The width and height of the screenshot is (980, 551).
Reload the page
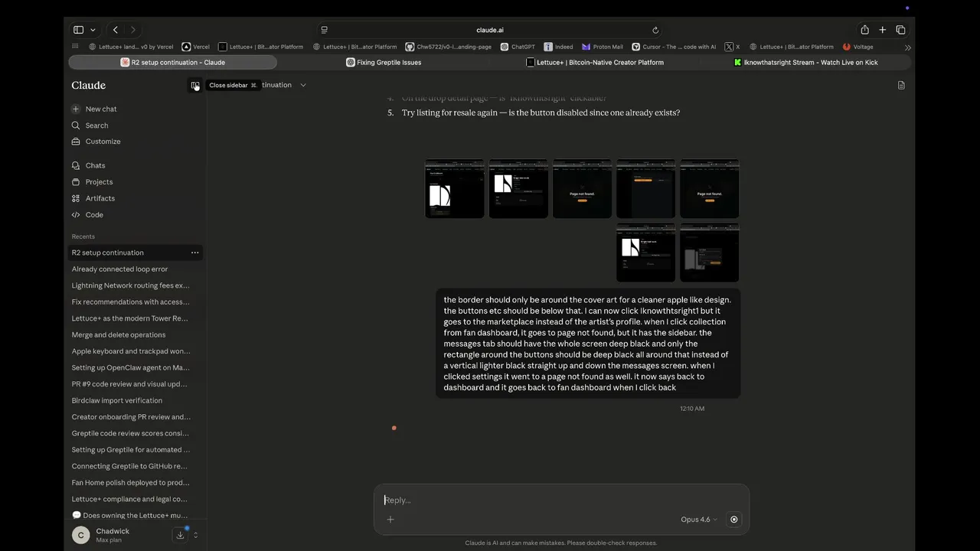(x=655, y=30)
